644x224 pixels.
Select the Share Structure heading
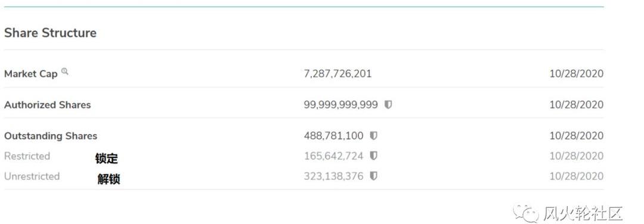(51, 33)
